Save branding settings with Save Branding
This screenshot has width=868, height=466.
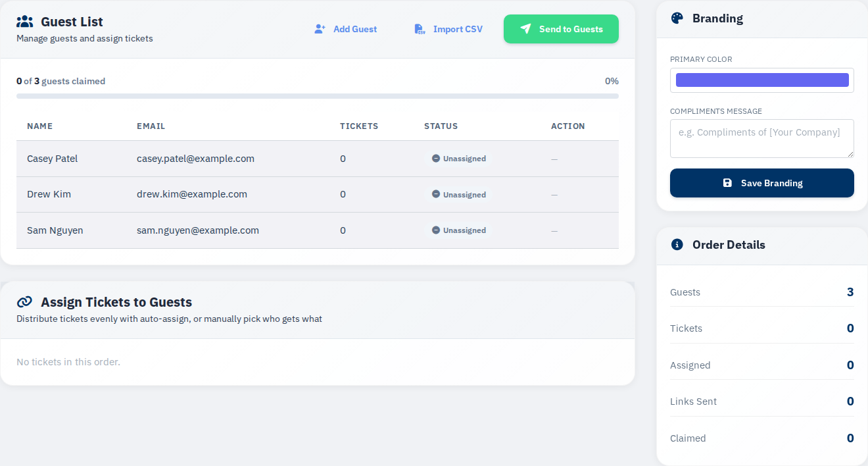tap(762, 183)
